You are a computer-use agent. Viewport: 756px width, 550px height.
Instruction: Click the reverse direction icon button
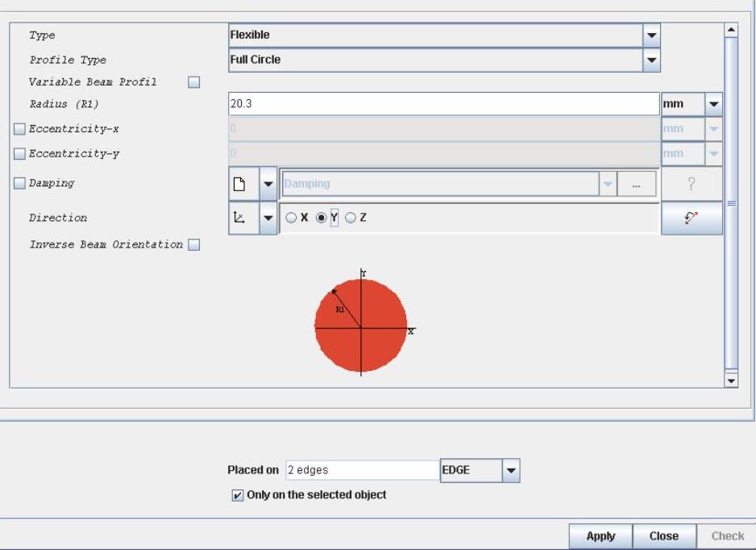[x=692, y=218]
